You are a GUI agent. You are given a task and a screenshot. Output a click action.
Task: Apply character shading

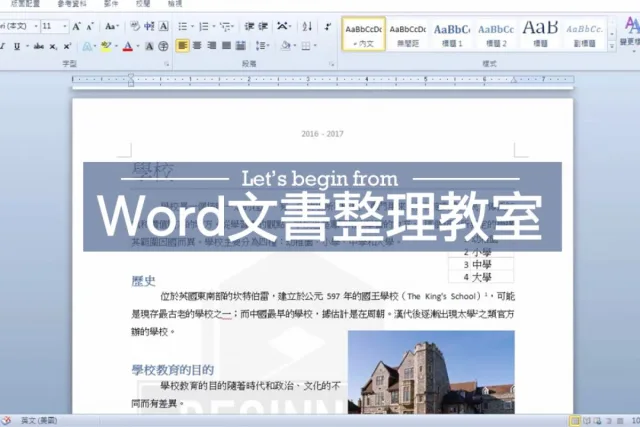(x=149, y=46)
